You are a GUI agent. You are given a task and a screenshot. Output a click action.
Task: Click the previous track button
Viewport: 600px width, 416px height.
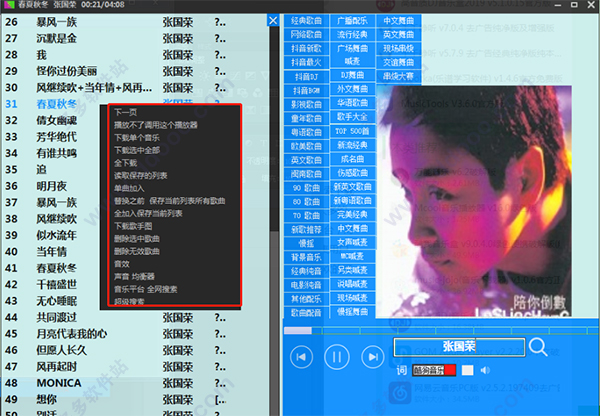301,355
